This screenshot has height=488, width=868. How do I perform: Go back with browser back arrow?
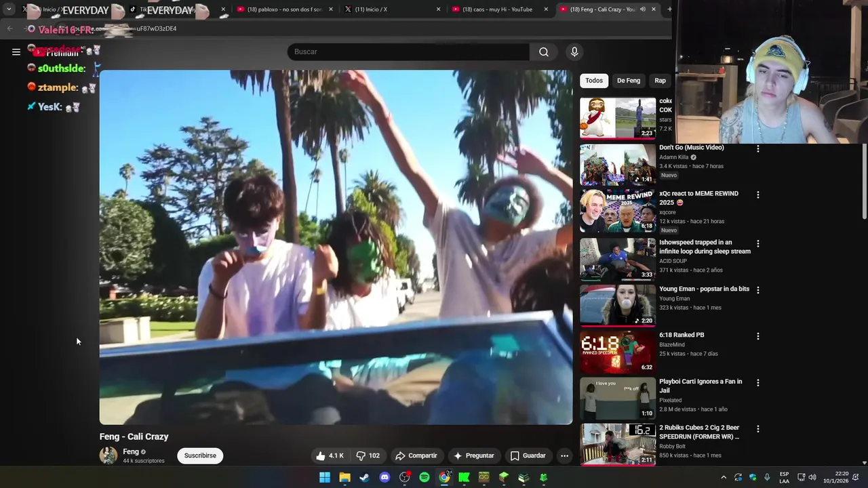tap(9, 28)
